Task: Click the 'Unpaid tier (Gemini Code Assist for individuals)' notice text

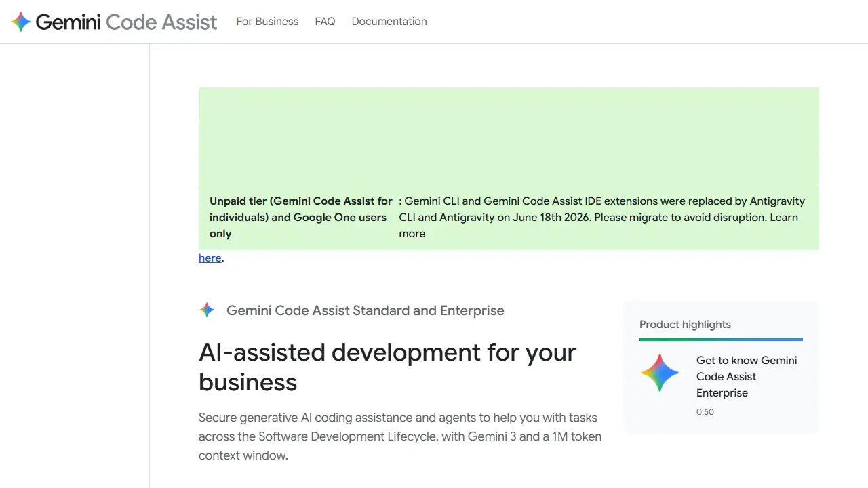Action: 301,218
